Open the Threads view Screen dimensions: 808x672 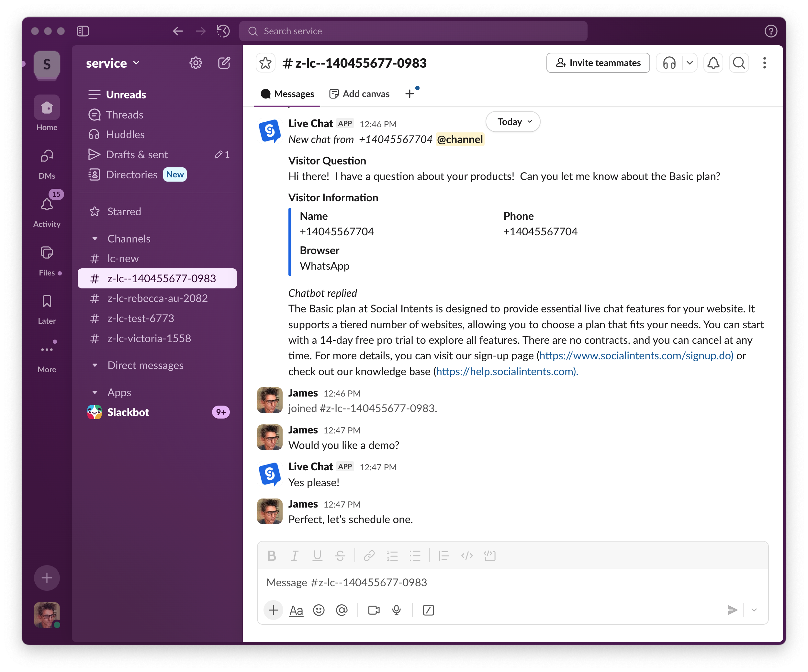pyautogui.click(x=124, y=114)
